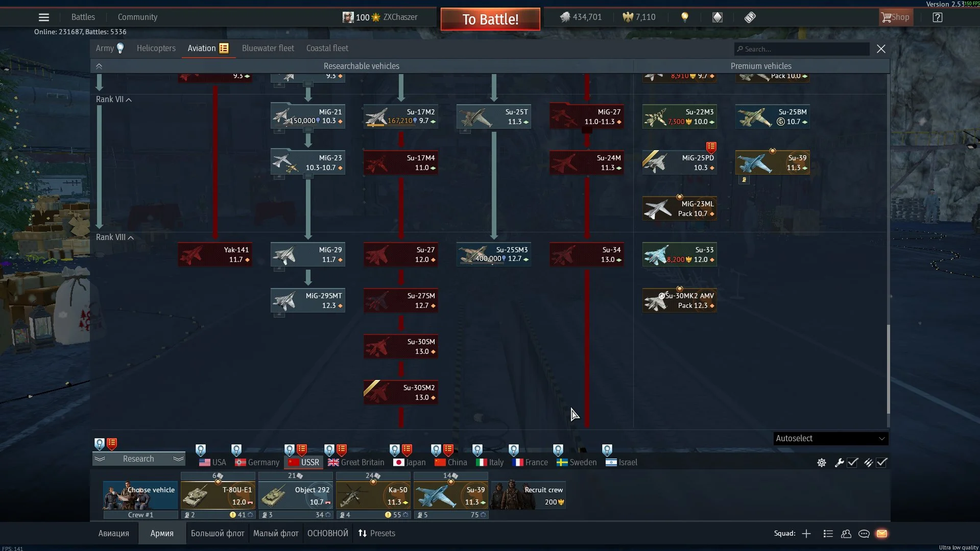The image size is (980, 551).
Task: Select the Germany nation flag
Action: (x=257, y=463)
